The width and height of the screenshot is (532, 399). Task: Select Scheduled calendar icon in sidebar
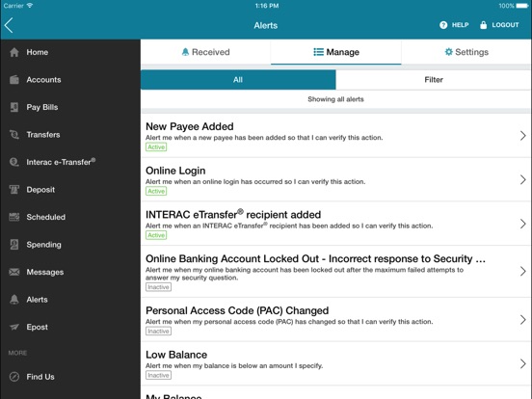14,217
